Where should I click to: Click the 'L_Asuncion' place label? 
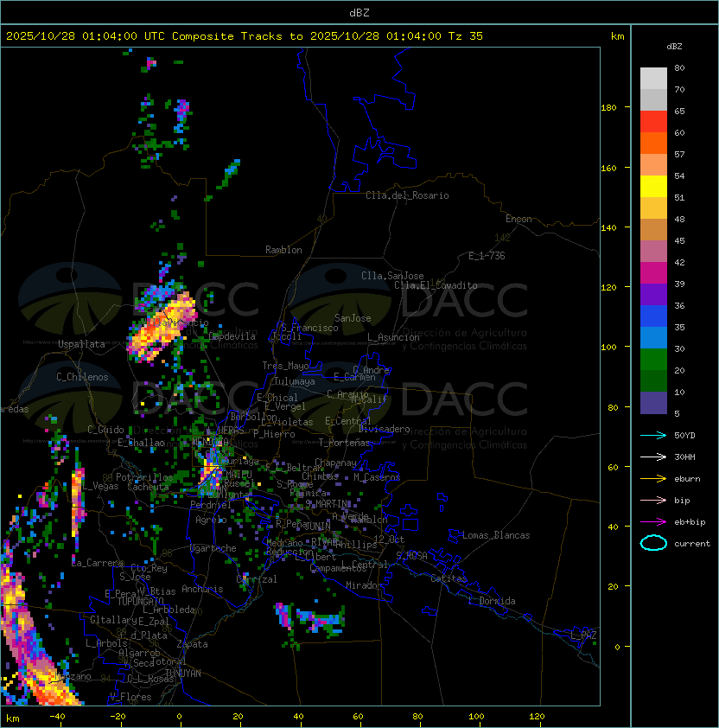coord(393,337)
